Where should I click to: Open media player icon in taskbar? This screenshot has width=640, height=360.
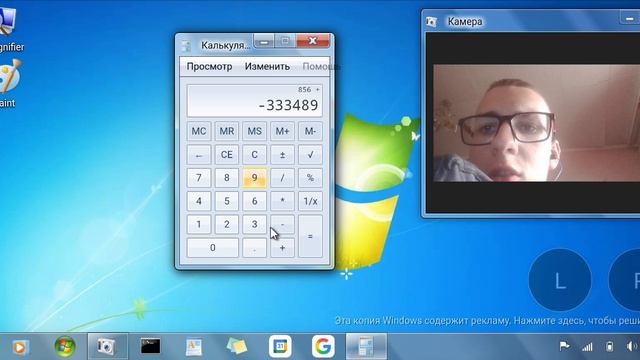(19, 347)
